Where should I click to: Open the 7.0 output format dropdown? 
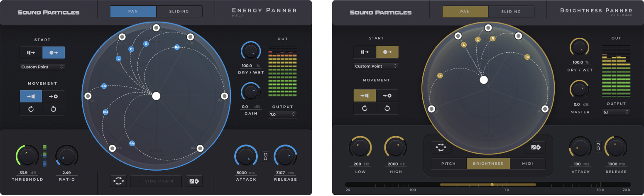pyautogui.click(x=282, y=114)
